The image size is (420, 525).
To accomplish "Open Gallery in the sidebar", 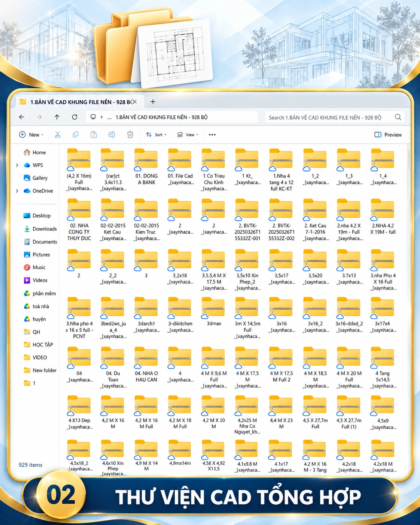I will (36, 178).
